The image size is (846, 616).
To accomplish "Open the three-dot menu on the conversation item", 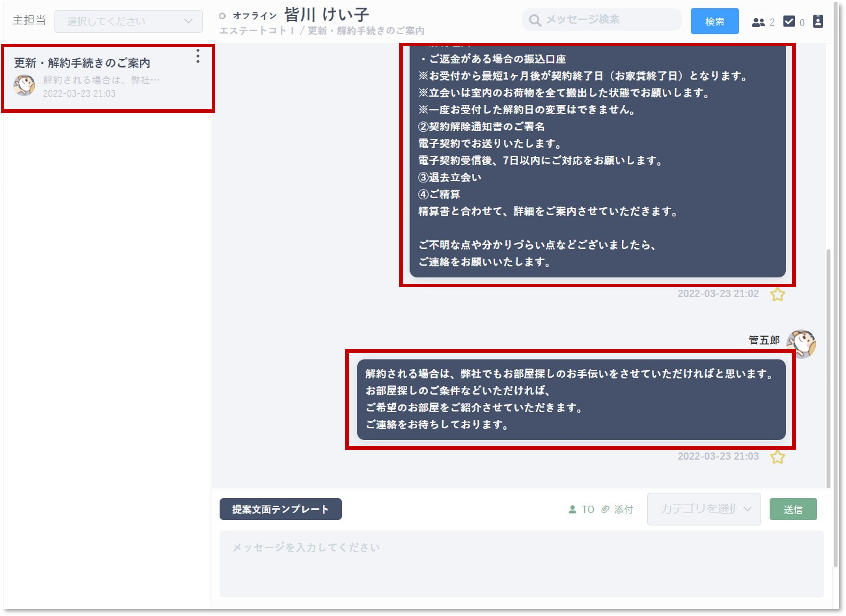I will 198,56.
